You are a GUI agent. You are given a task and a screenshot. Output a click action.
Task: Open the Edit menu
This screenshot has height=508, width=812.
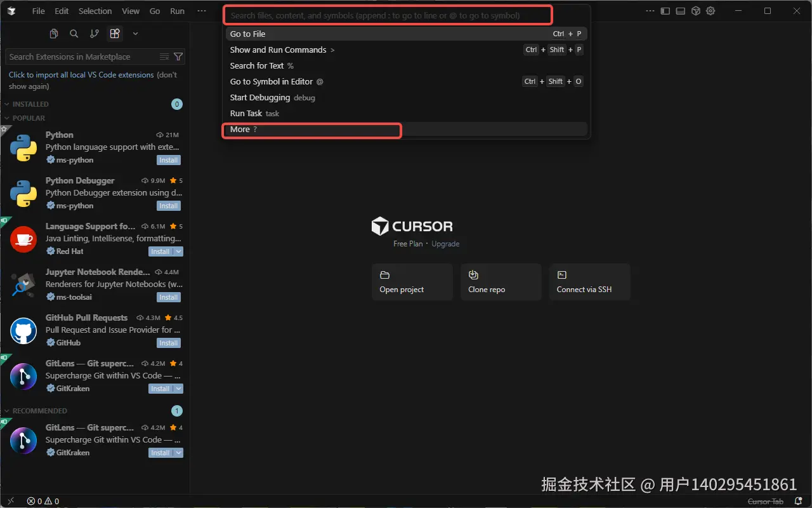[62, 11]
